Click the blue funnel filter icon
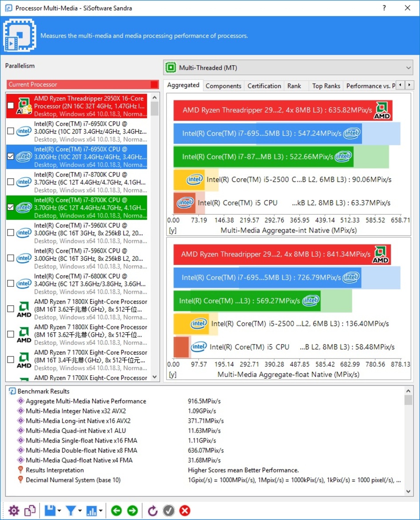 click(x=70, y=510)
